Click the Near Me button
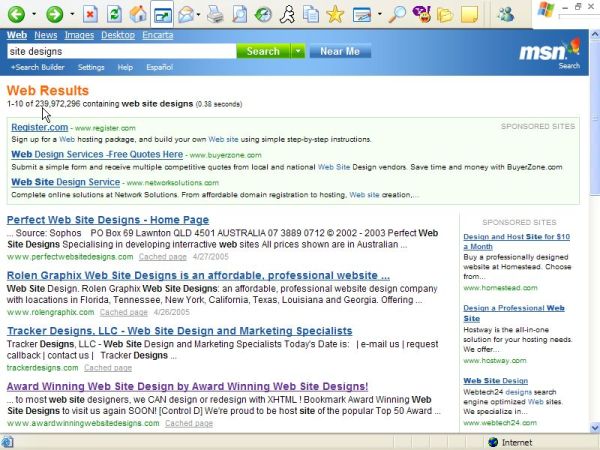The image size is (600, 450). [340, 51]
